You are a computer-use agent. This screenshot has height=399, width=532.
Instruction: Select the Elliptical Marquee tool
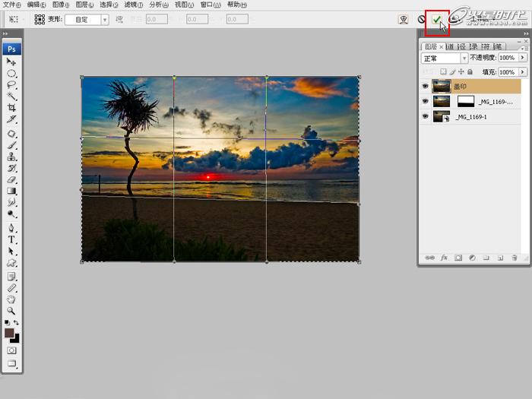(x=11, y=73)
